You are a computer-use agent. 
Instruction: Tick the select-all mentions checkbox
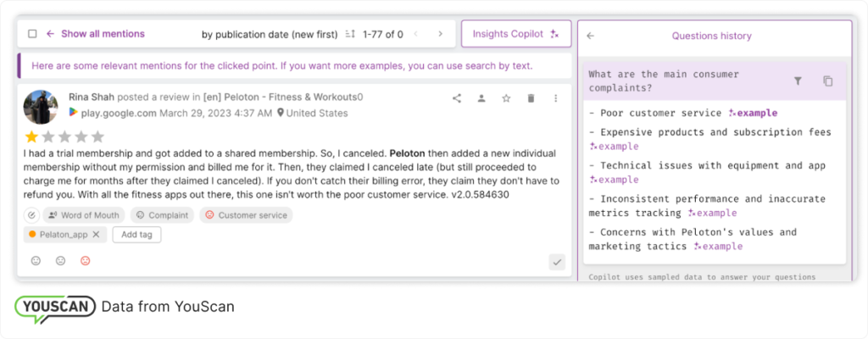click(x=33, y=34)
